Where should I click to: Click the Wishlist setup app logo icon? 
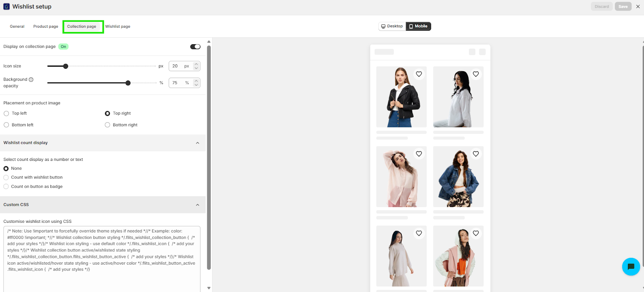coord(6,6)
